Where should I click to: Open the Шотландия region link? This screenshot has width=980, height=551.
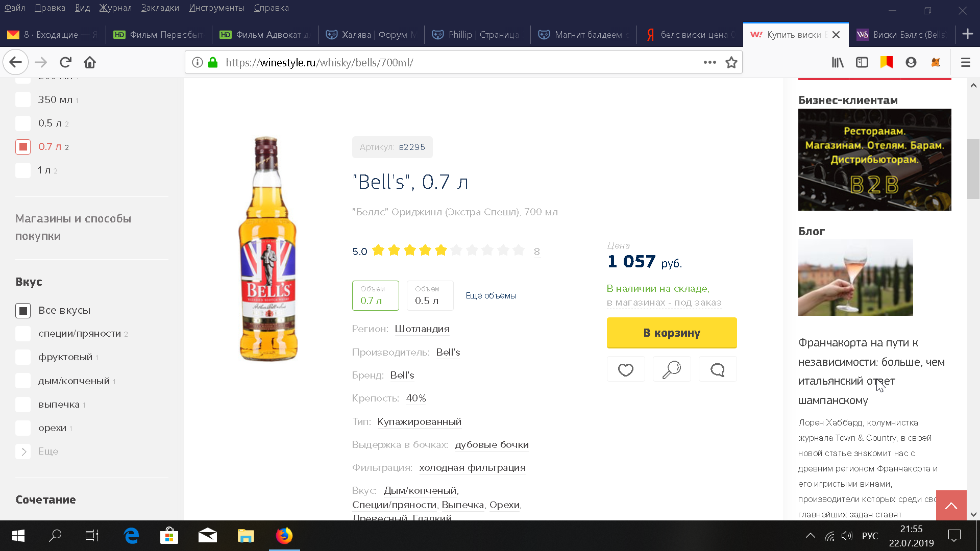pos(422,329)
